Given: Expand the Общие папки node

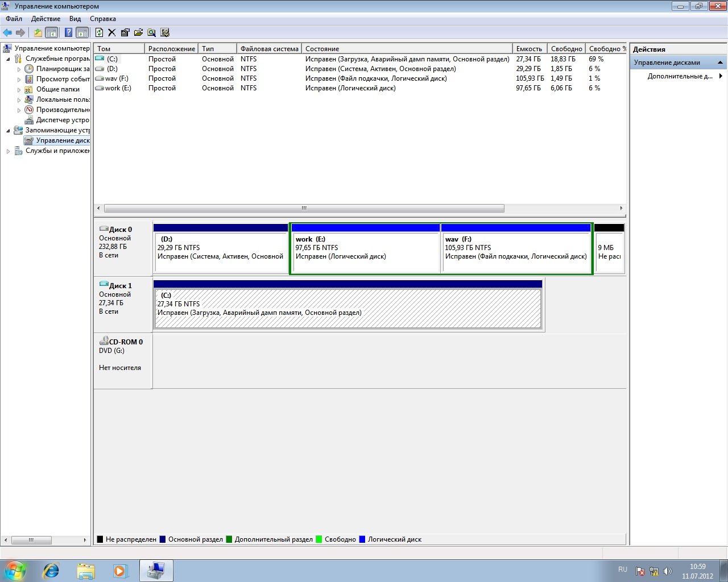Looking at the screenshot, I should click(19, 89).
